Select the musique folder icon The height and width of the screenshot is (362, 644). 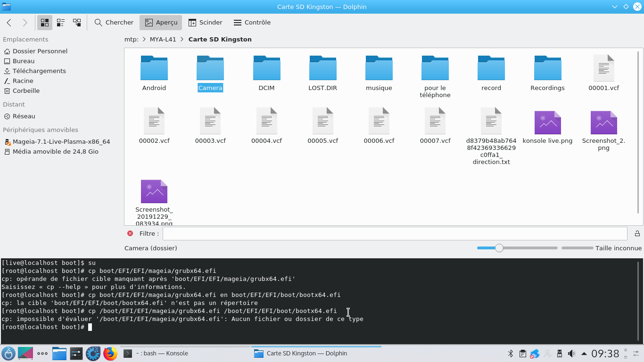tap(379, 68)
